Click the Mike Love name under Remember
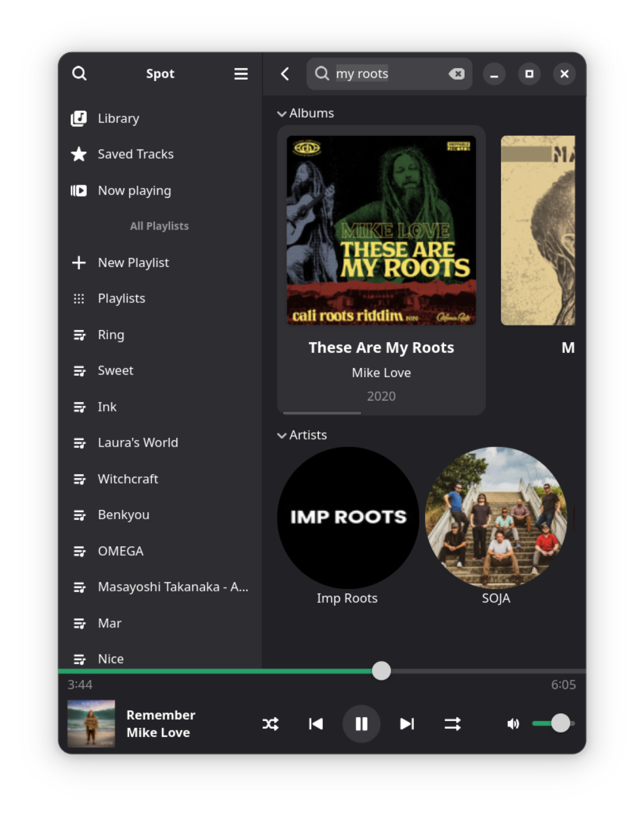Viewport: 644px width, 818px height. [158, 733]
